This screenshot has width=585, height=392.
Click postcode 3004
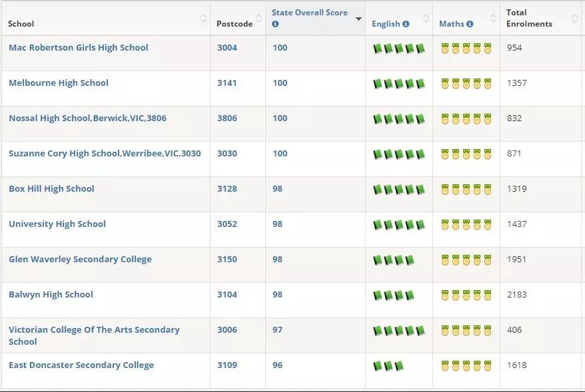[x=227, y=48]
